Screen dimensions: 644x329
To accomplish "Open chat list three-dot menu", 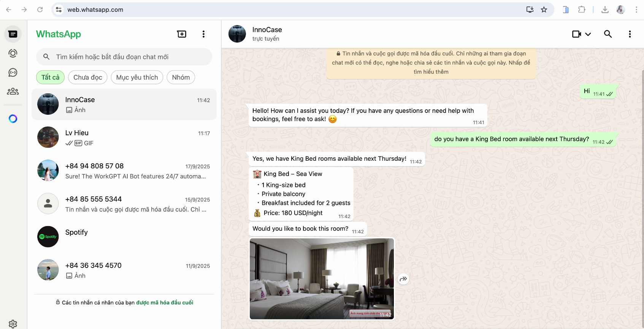I will [204, 34].
